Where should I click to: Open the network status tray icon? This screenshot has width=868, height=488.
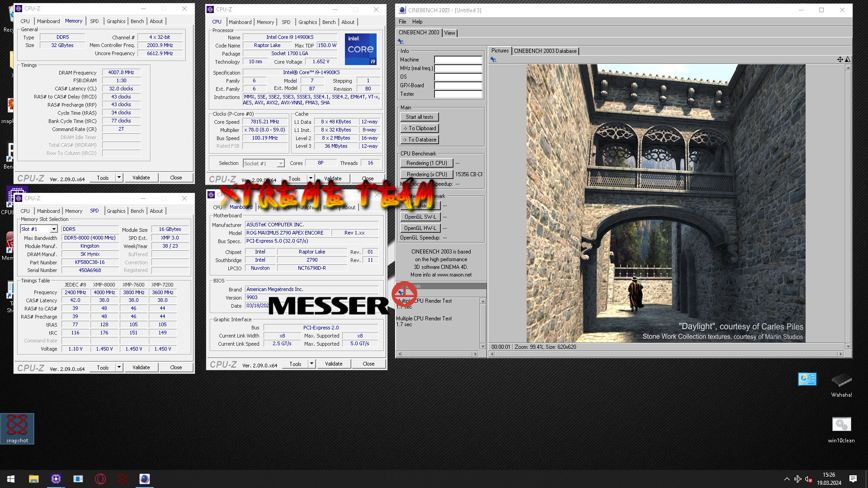coord(797,479)
